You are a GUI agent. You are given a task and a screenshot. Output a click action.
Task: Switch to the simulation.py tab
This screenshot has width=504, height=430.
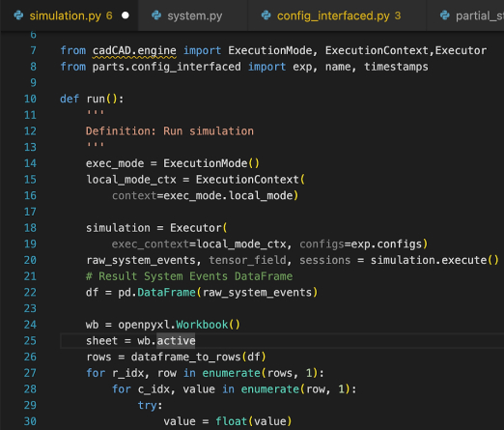(70, 15)
